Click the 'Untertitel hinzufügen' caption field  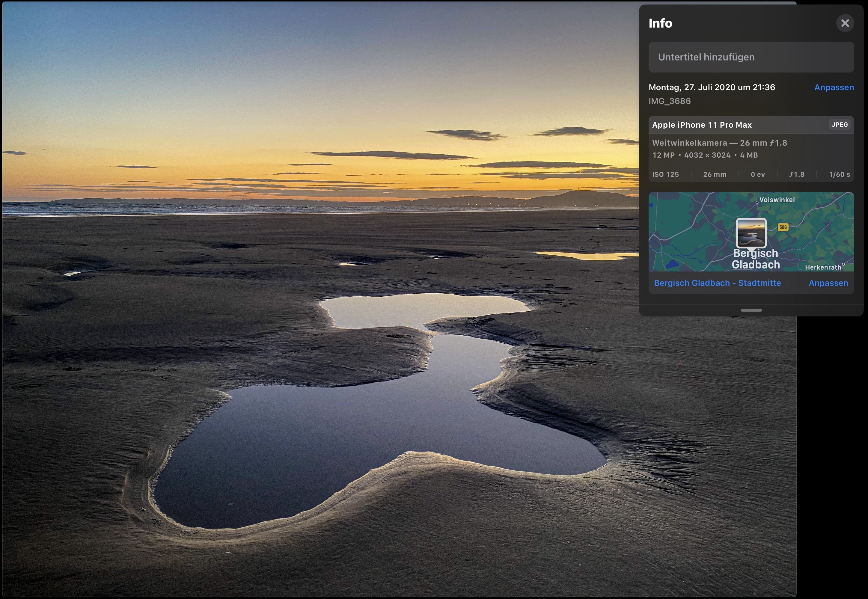pos(751,57)
